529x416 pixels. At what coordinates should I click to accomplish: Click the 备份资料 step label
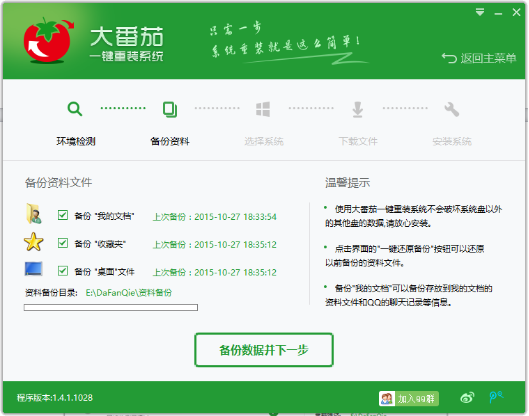170,141
